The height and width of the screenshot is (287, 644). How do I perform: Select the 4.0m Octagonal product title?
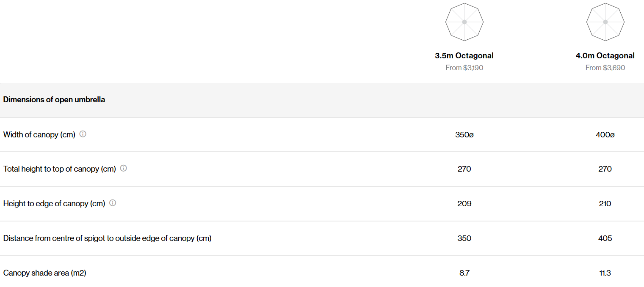pos(605,55)
